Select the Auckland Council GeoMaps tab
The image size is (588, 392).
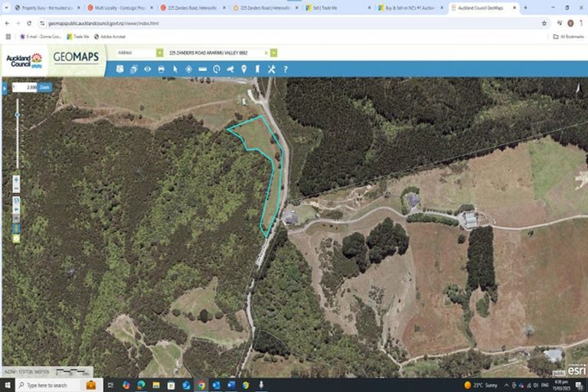[x=484, y=8]
